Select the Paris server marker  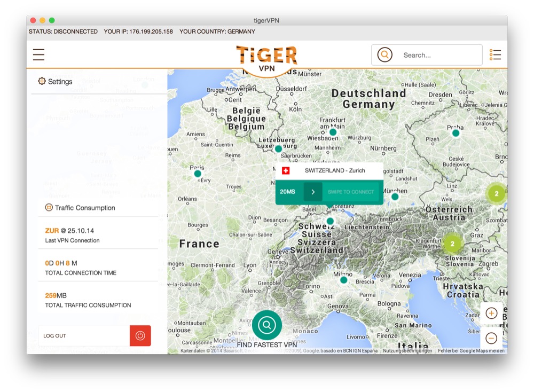[198, 174]
